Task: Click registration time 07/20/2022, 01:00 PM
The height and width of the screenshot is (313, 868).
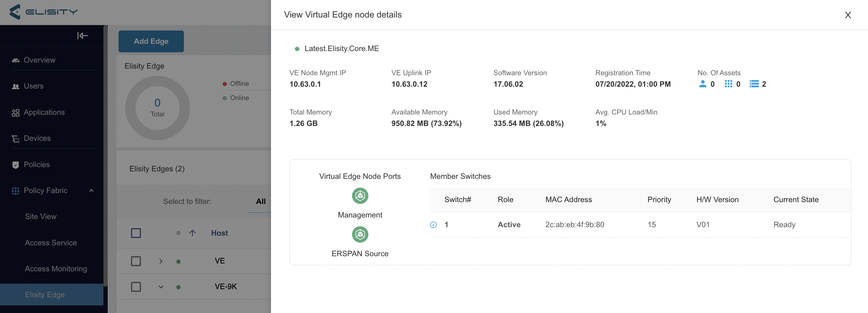Action: coord(633,84)
